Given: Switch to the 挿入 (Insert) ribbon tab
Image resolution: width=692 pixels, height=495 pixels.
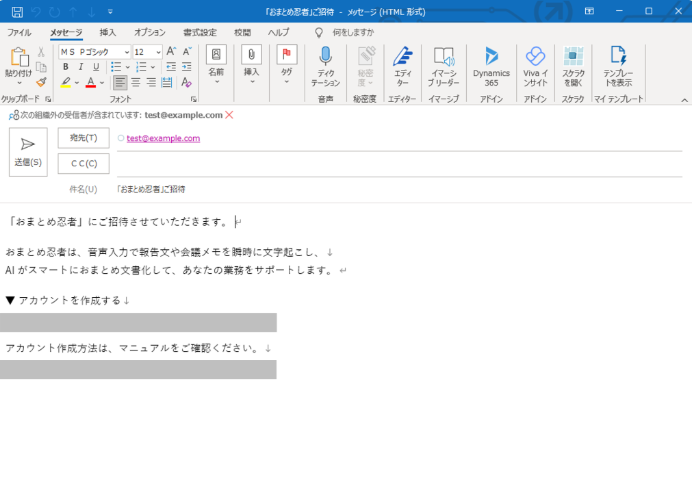Looking at the screenshot, I should click(x=108, y=32).
